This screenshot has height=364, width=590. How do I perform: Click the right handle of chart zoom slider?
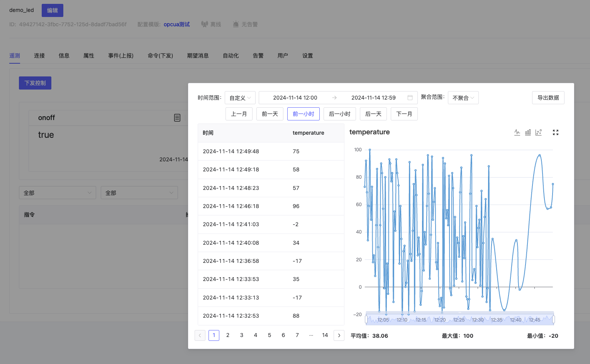[553, 319]
